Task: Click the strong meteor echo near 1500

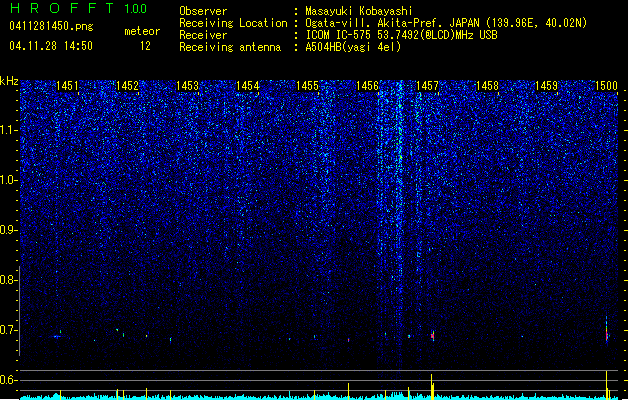Action: tap(607, 331)
